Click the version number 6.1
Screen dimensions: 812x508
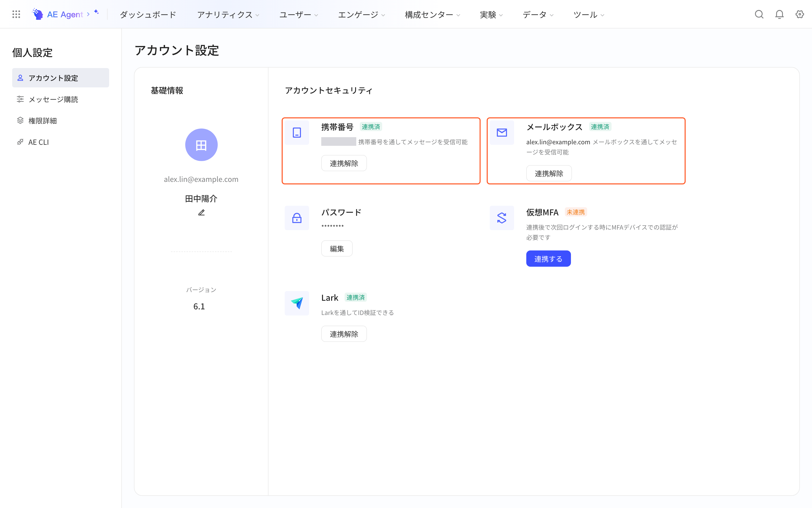[x=199, y=306]
